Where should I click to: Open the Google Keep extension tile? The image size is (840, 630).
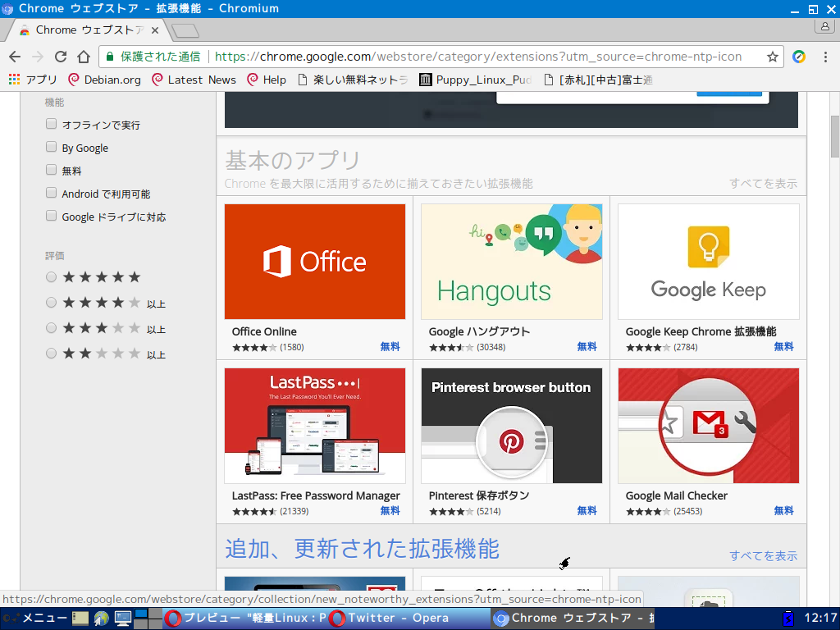click(708, 262)
